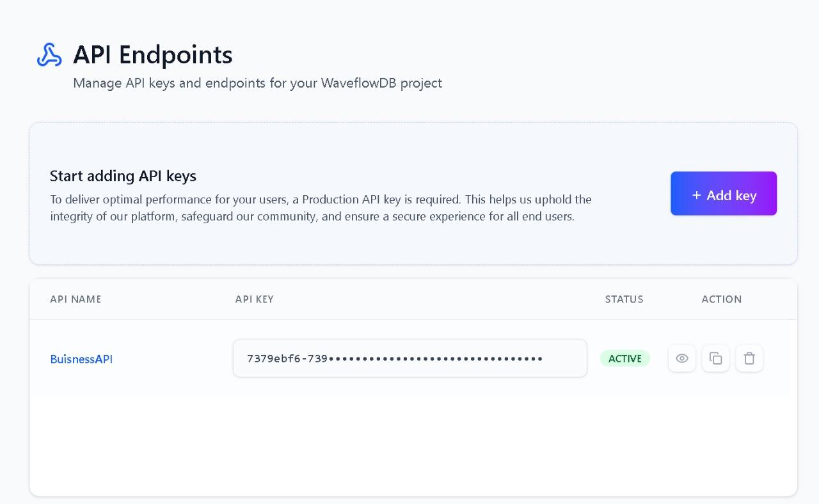Viewport: 819px width, 504px height.
Task: Select the API KEY column header
Action: tap(254, 299)
